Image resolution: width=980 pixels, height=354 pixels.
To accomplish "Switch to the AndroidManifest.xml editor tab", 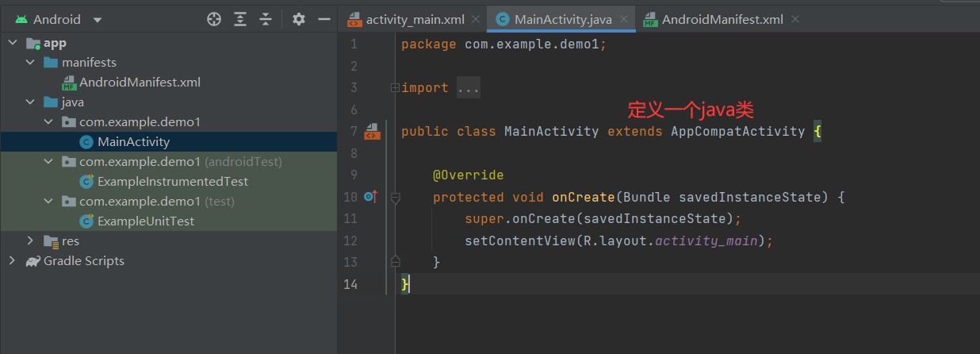I will [722, 19].
